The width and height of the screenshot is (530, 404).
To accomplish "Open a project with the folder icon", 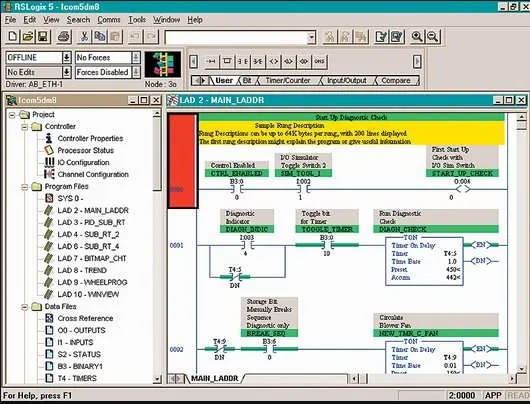I will pos(28,37).
